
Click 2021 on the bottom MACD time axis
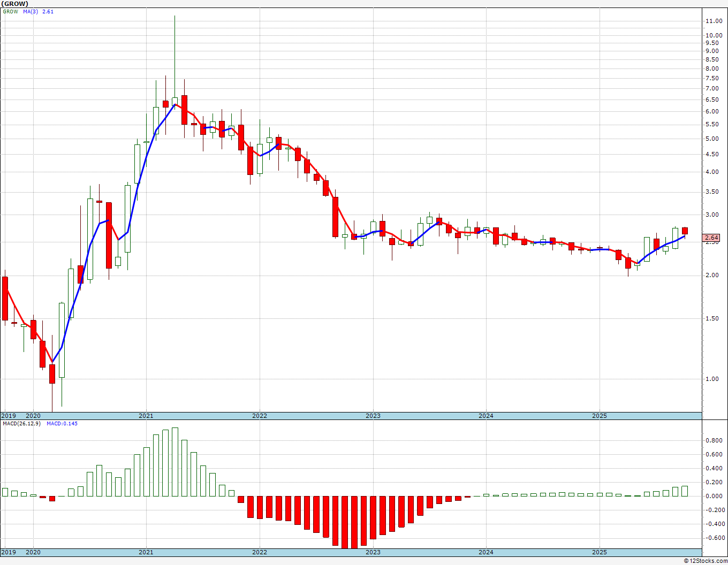pyautogui.click(x=146, y=552)
